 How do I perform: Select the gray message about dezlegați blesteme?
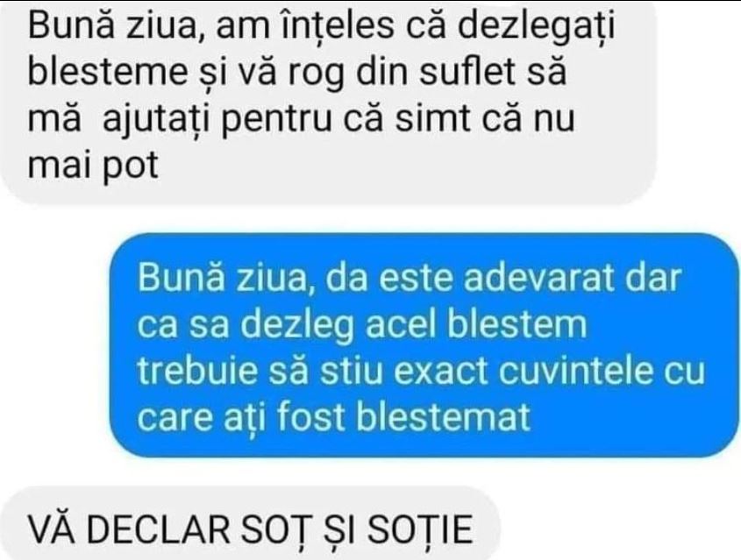(x=329, y=102)
